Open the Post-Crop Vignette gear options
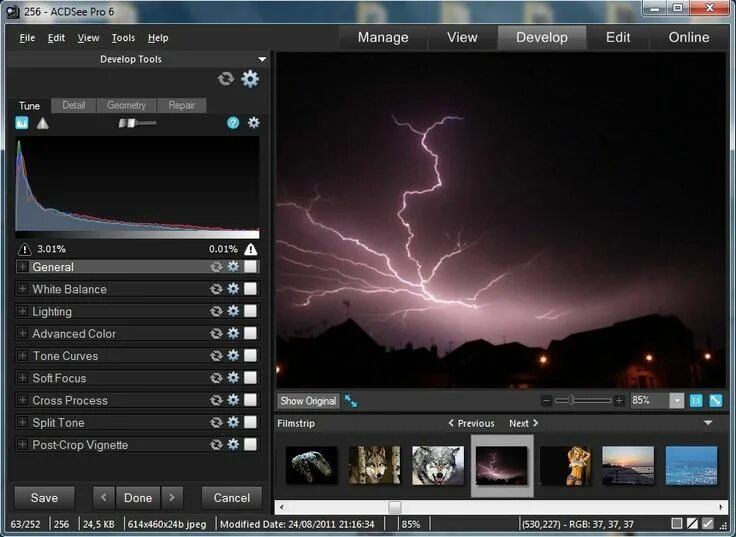 [233, 444]
